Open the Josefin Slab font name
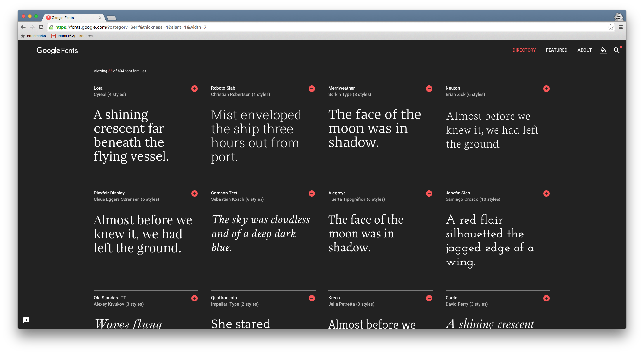Viewport: 644px width, 354px height. [x=458, y=193]
